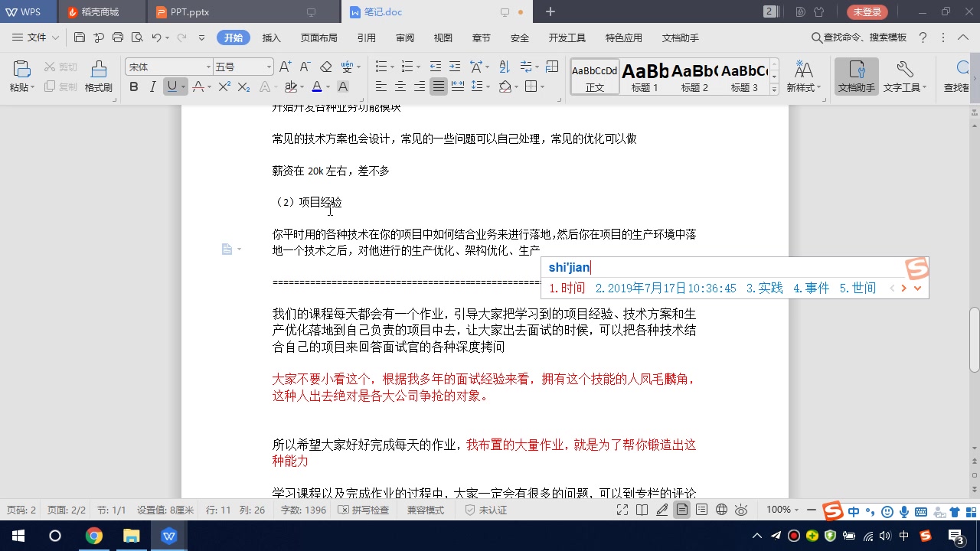Open the Sogou soft keyboard icon

coord(921,512)
